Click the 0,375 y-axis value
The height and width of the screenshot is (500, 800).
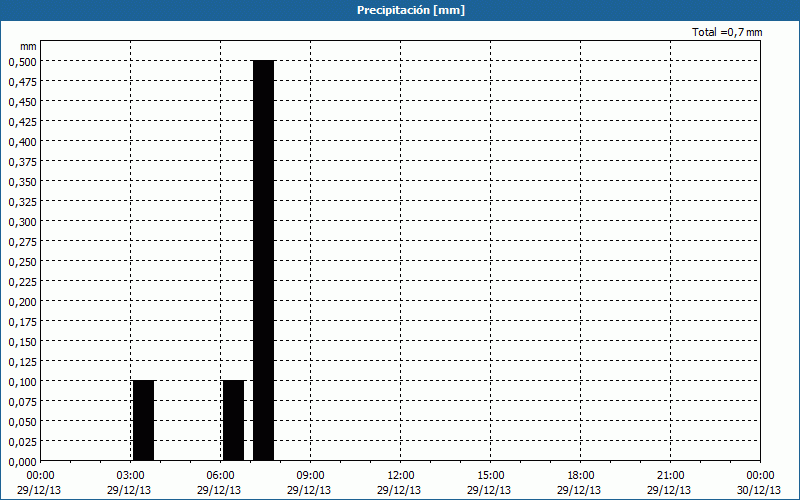tap(23, 161)
